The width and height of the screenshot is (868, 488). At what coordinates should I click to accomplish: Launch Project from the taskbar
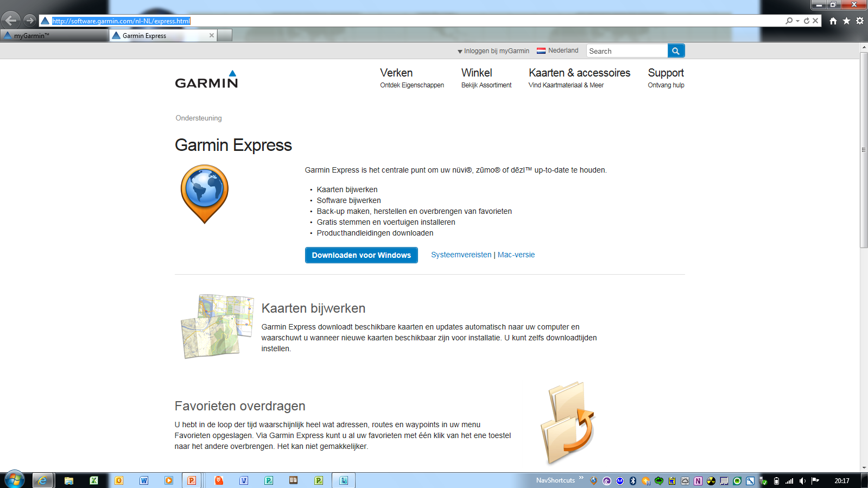tap(319, 480)
